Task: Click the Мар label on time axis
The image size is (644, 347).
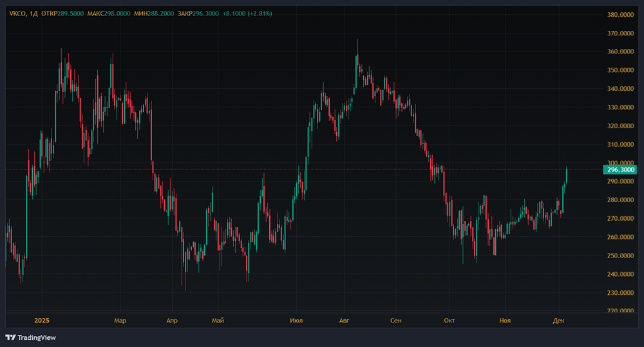Action: (120, 320)
